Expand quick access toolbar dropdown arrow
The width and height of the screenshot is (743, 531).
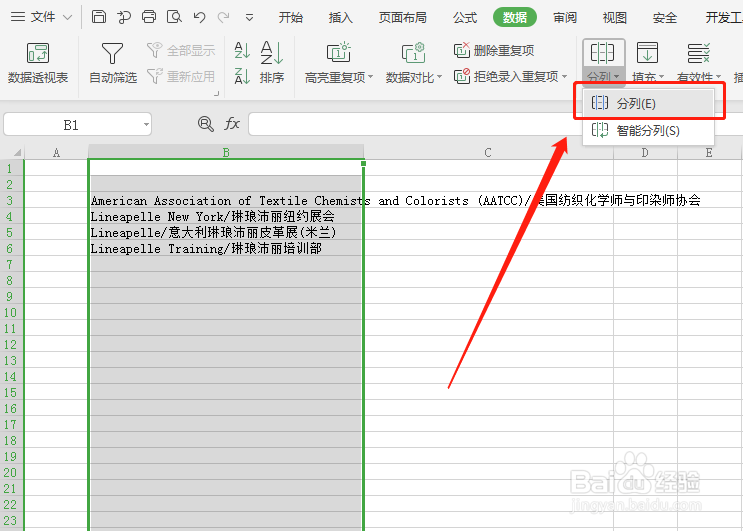pyautogui.click(x=249, y=18)
